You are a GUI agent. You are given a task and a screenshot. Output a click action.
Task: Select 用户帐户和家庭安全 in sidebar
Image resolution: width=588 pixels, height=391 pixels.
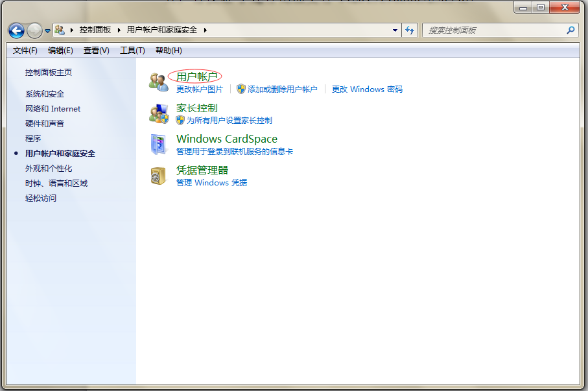60,154
